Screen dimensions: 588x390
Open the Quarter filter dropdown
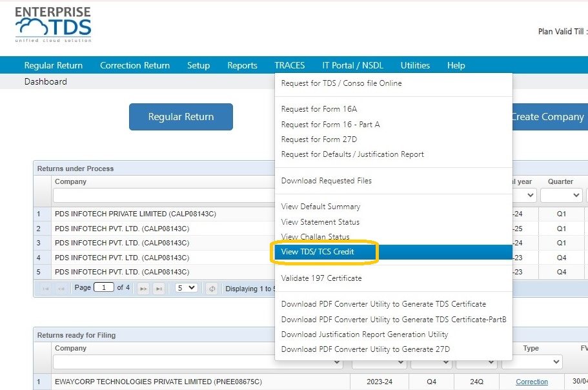[x=561, y=195]
